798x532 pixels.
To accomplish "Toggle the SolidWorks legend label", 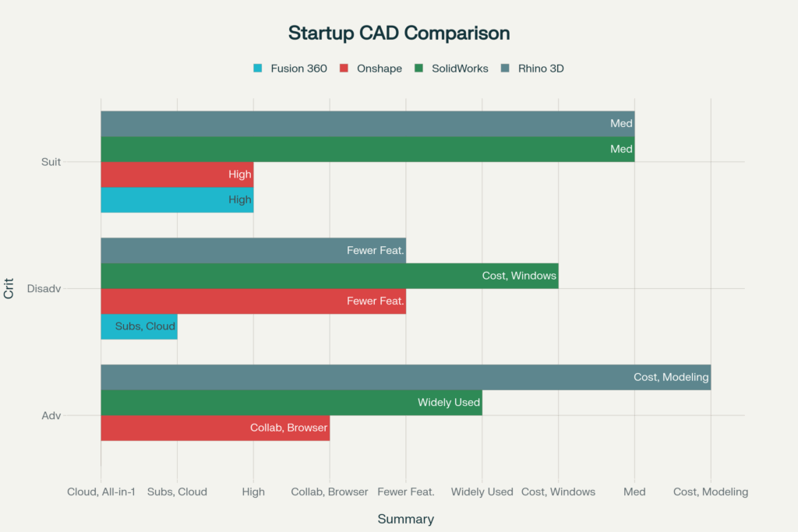I will coord(460,69).
